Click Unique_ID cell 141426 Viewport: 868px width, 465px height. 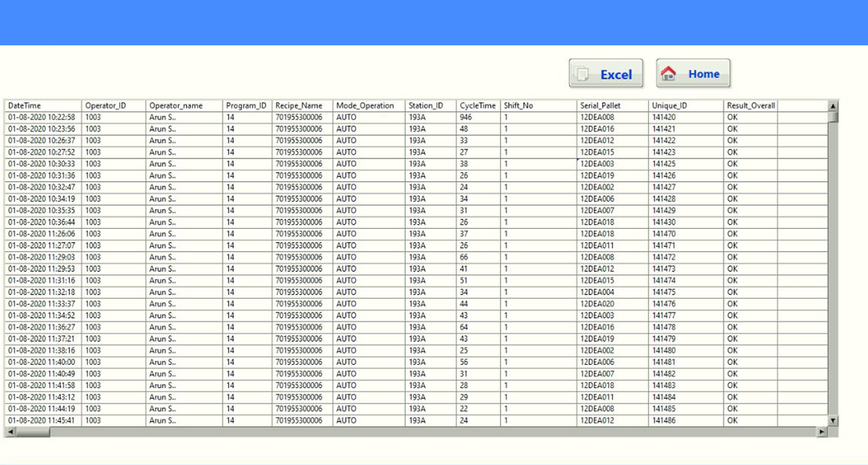coord(686,176)
